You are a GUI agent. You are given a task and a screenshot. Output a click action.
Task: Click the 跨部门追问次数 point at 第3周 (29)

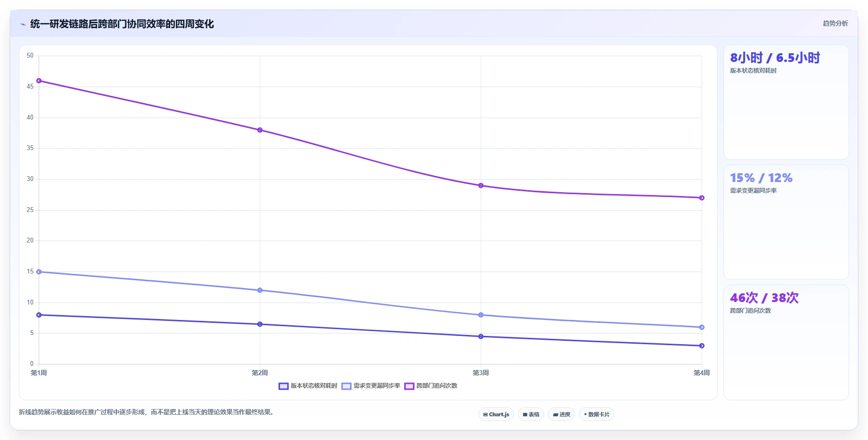[x=481, y=185]
